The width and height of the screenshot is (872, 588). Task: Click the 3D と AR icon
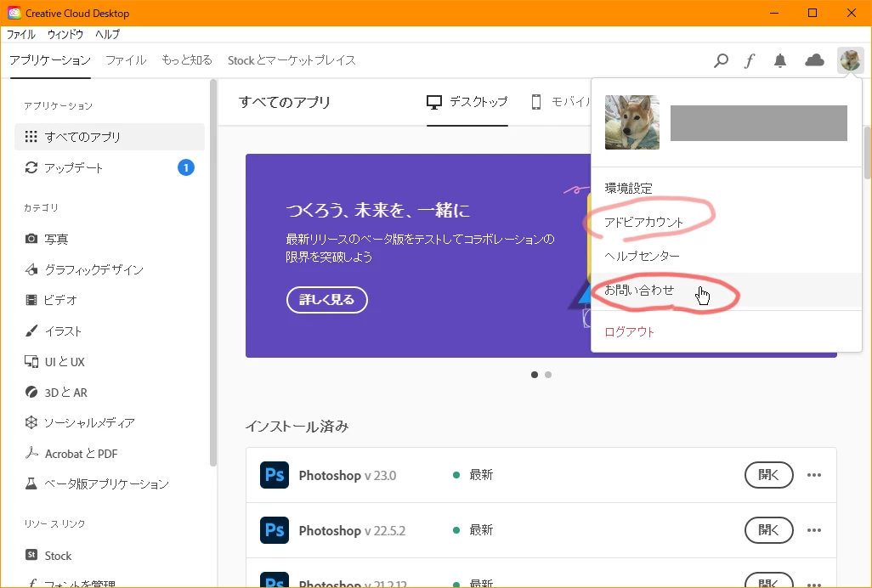pyautogui.click(x=31, y=392)
